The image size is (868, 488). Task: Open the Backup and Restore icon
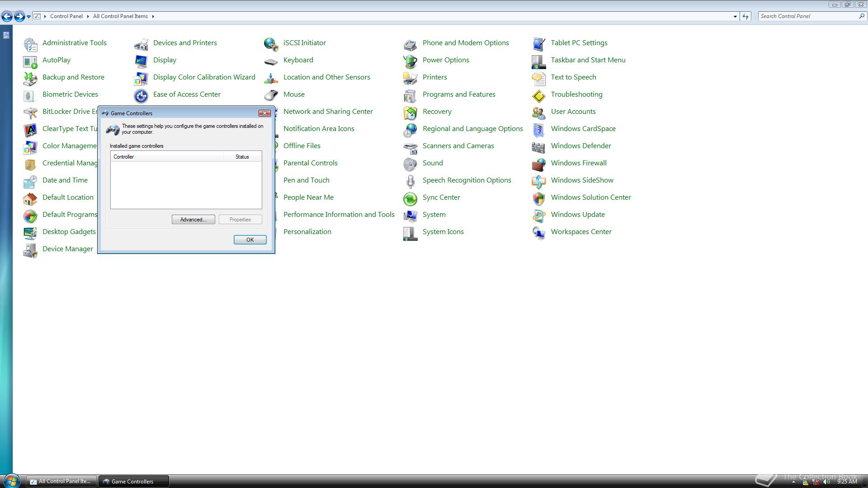coord(30,78)
